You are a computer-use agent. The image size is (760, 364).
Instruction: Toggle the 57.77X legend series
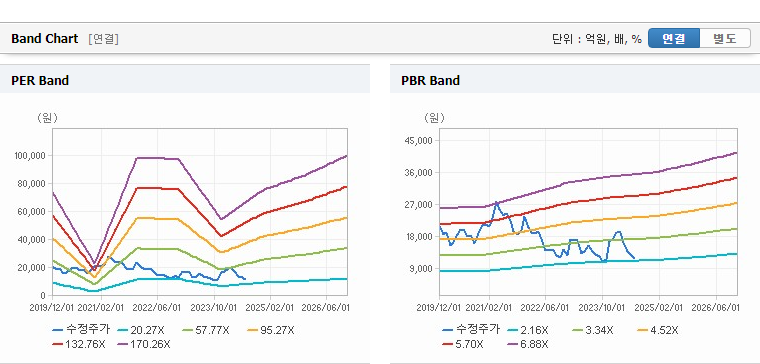(x=206, y=330)
